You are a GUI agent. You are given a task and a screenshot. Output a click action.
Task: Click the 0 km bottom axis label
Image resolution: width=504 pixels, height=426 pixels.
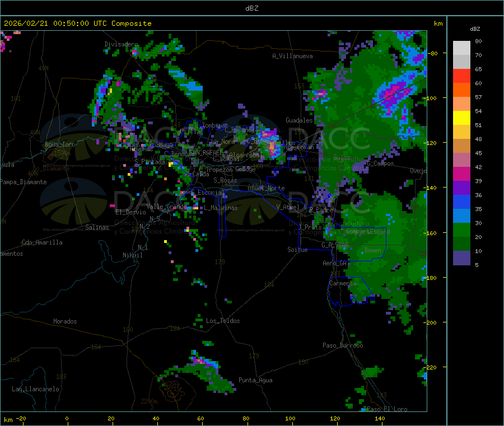tap(67, 418)
